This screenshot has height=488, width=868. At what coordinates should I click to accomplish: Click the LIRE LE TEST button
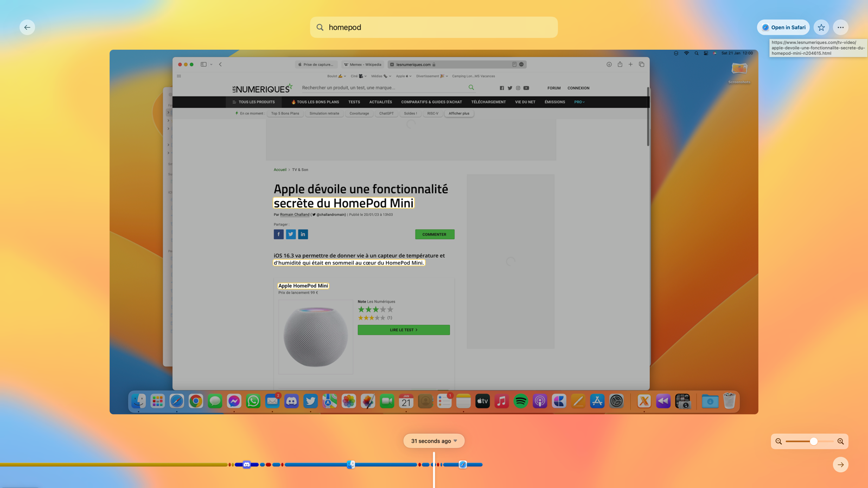click(404, 330)
